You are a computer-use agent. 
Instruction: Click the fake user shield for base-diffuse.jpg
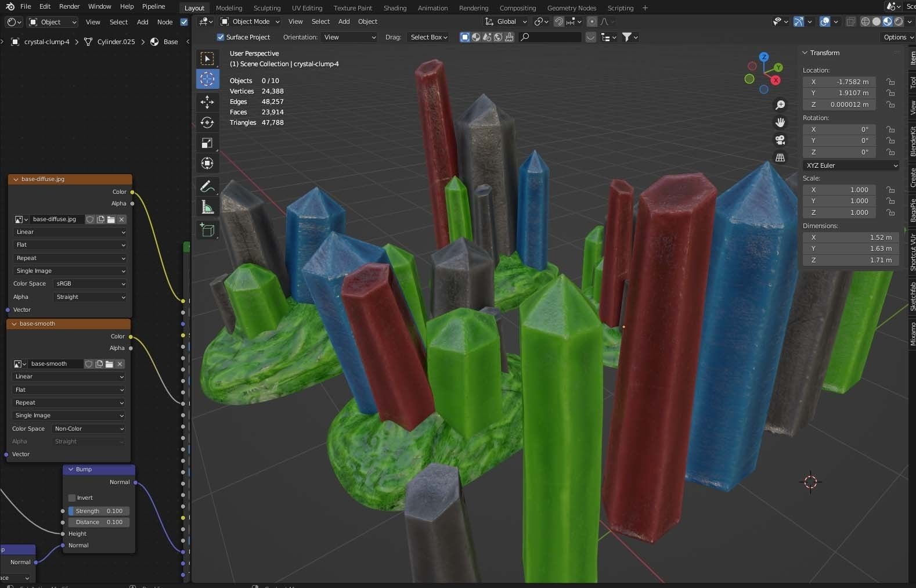click(90, 219)
